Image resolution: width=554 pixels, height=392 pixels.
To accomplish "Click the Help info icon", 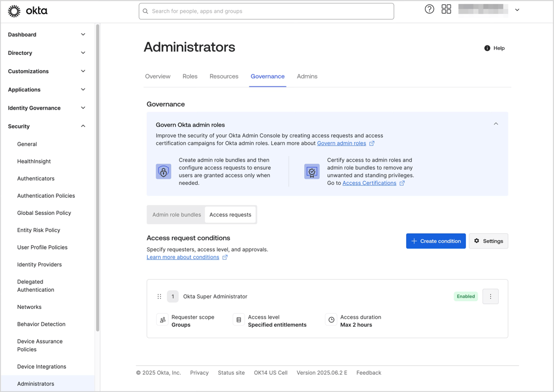I will coord(487,48).
